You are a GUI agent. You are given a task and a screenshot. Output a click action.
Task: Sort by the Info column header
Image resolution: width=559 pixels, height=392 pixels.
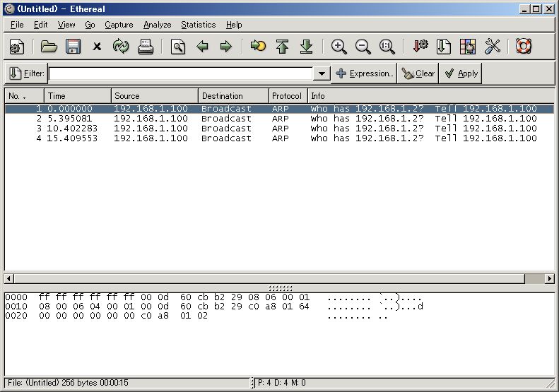(x=430, y=96)
